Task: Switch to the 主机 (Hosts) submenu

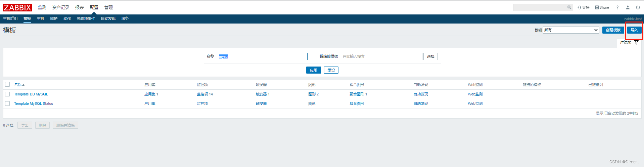Action: pos(41,18)
